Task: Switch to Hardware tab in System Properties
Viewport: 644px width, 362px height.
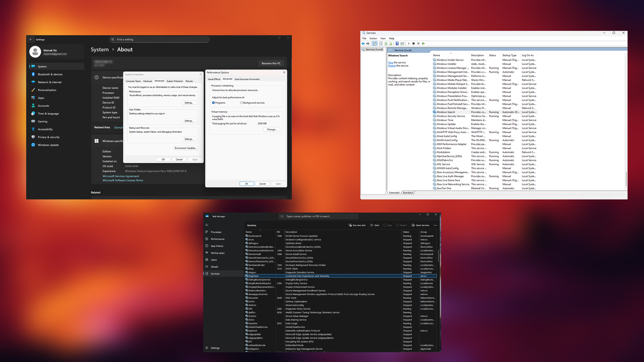Action: point(148,81)
